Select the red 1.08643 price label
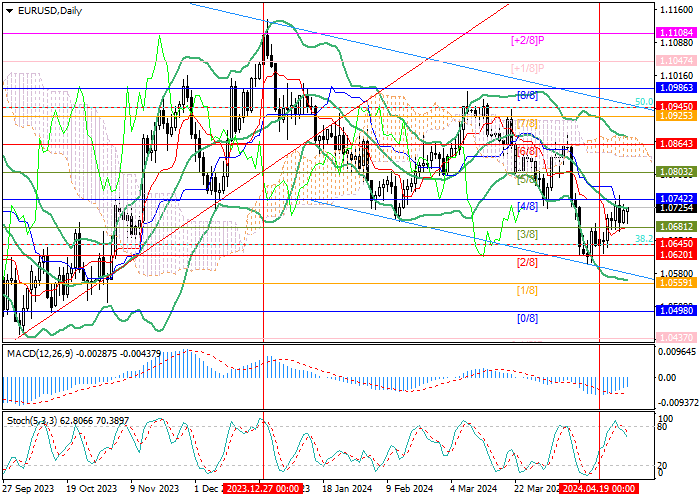The width and height of the screenshot is (700, 500). [x=677, y=144]
